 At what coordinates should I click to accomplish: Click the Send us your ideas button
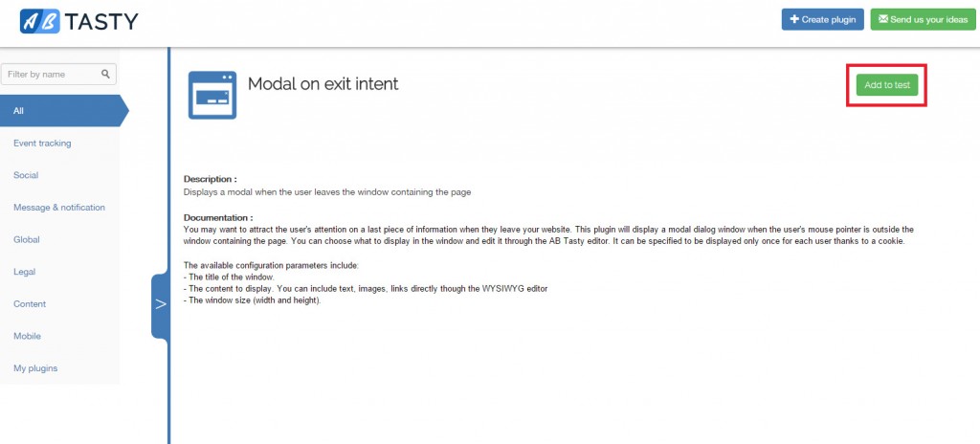pos(924,19)
